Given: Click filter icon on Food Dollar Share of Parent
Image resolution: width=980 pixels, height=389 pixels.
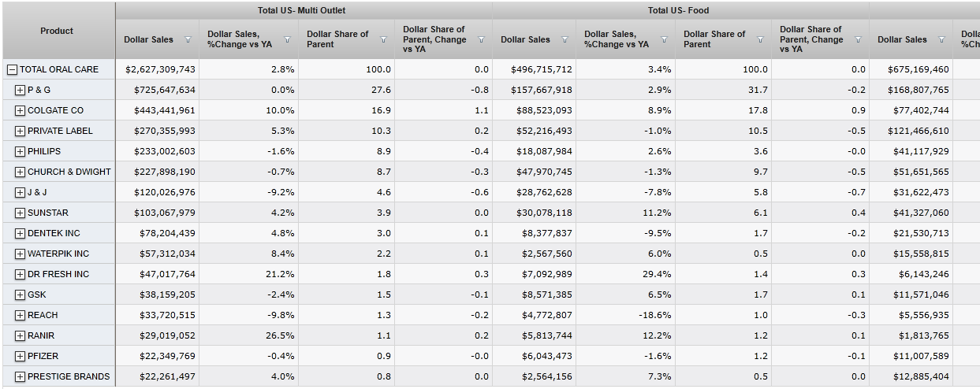Looking at the screenshot, I should [x=760, y=39].
